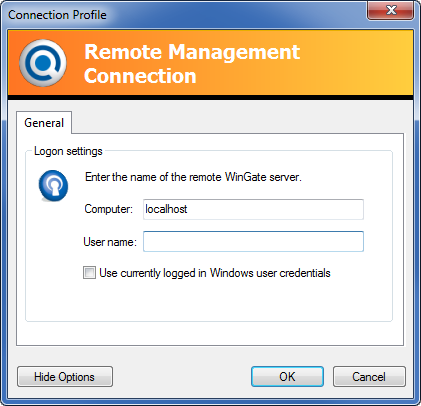
Task: Close the Connection Profile dialog
Action: tap(391, 10)
